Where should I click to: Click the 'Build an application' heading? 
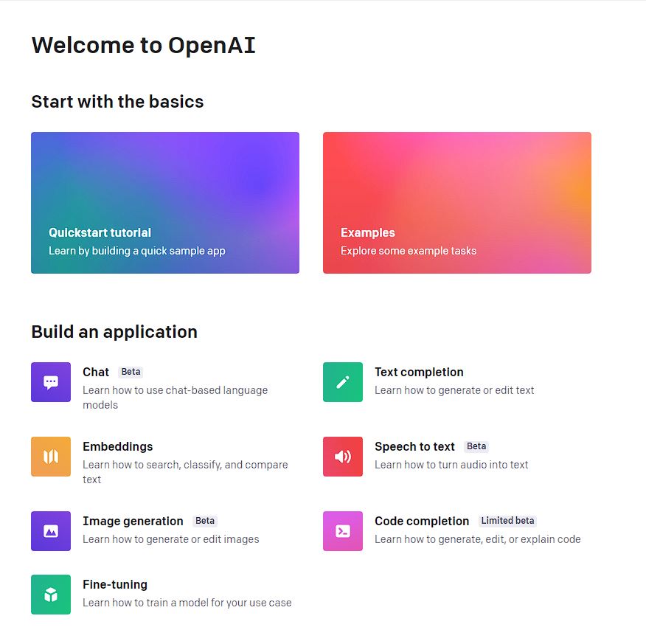[114, 332]
